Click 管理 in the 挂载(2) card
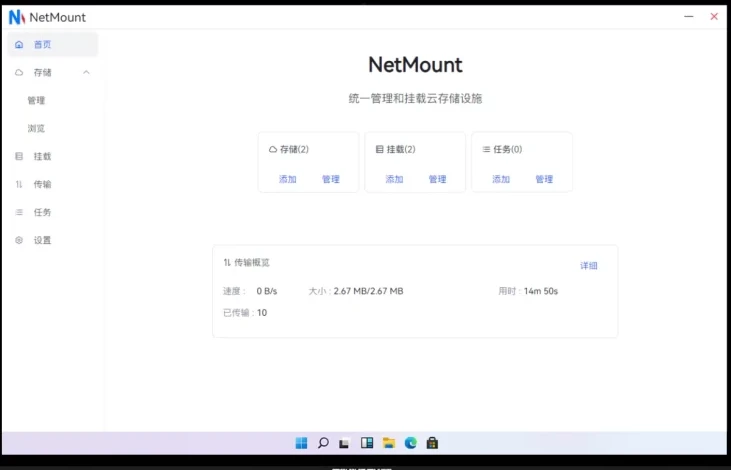The height and width of the screenshot is (470, 731). coord(438,179)
